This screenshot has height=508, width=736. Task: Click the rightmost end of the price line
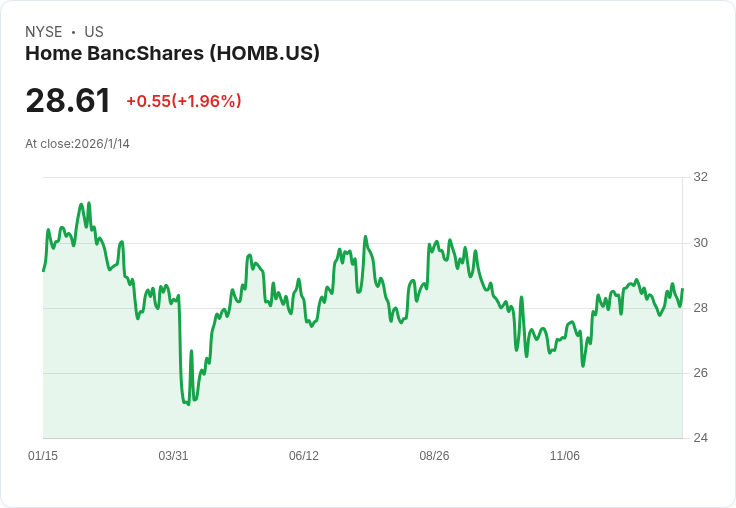682,290
